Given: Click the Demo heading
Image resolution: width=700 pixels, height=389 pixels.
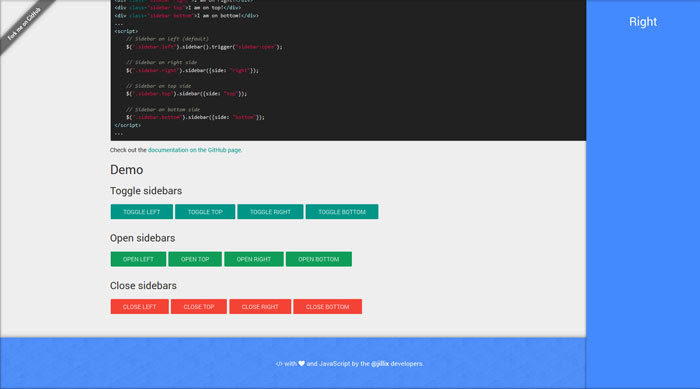Looking at the screenshot, I should tap(126, 170).
